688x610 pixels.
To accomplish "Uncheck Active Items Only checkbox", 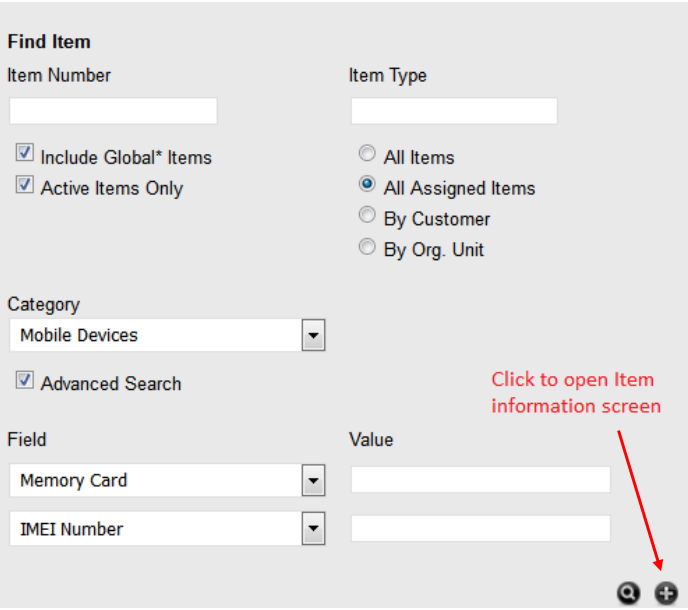I will coord(26,185).
